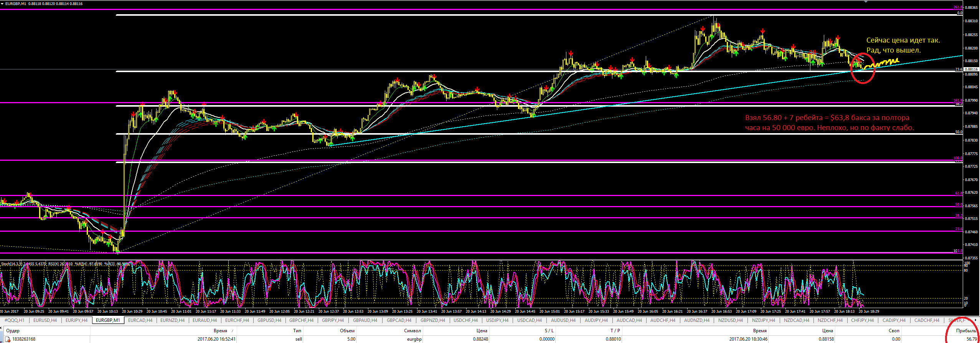
Task: Click the profit value 56.79
Action: (972, 339)
